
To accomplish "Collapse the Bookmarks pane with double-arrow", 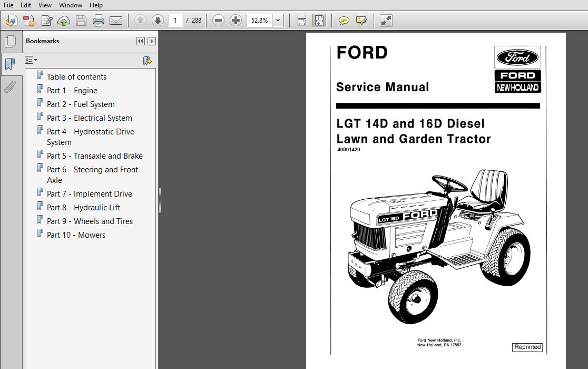I will (141, 41).
